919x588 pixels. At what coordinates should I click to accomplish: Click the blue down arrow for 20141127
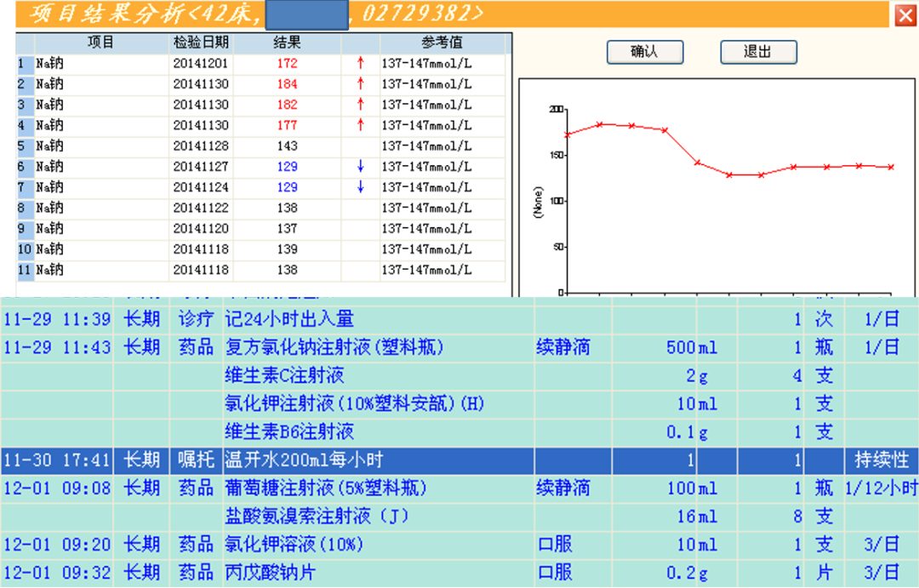pos(360,167)
